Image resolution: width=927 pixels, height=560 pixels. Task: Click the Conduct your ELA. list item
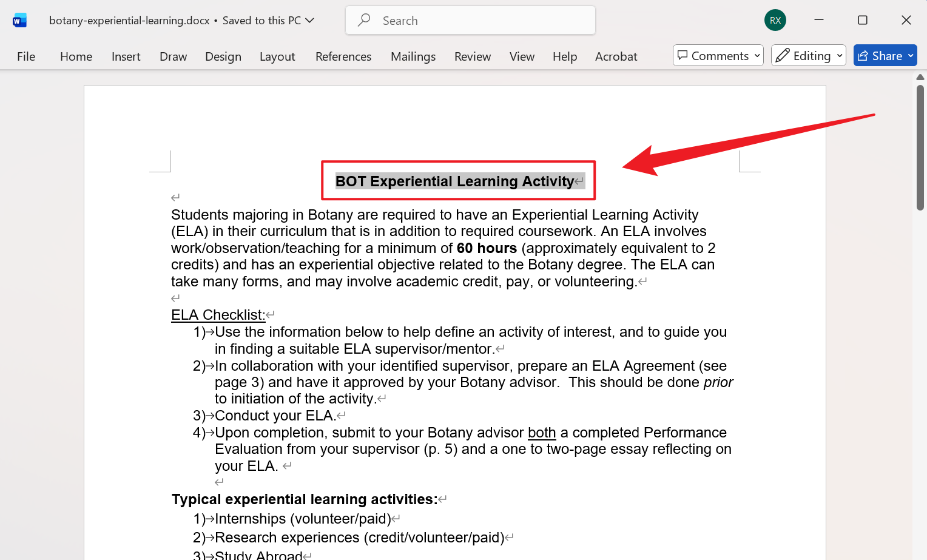(x=275, y=416)
